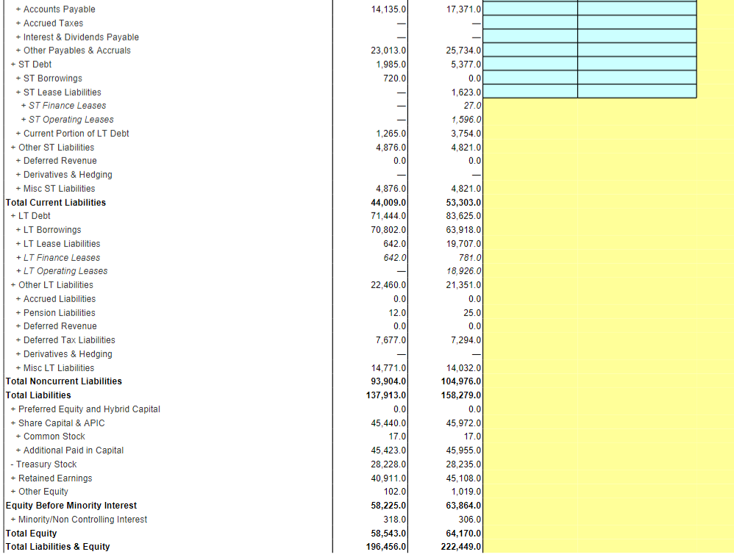Click LT Operating Leases value 18,926.0
This screenshot has height=560, width=734.
pyautogui.click(x=463, y=271)
